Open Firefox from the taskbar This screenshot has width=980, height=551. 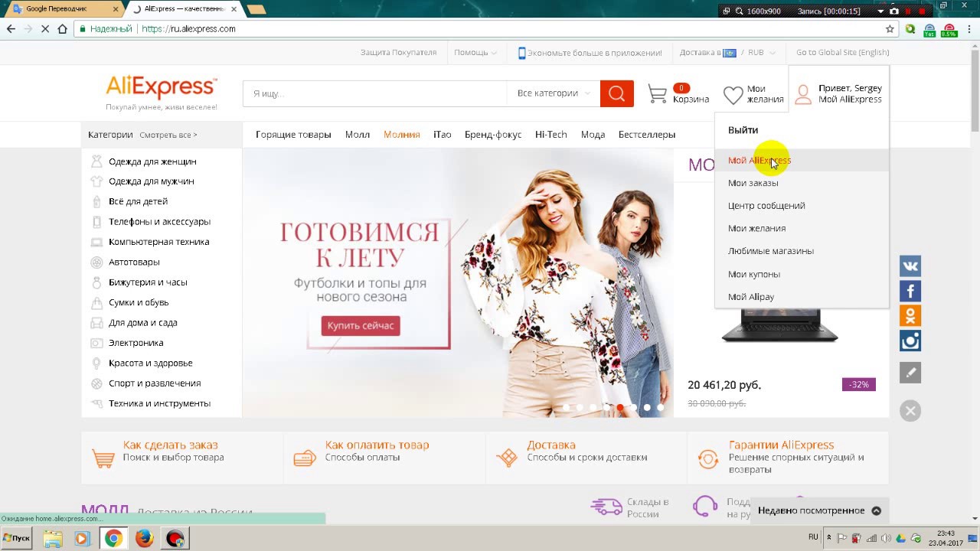coord(144,539)
